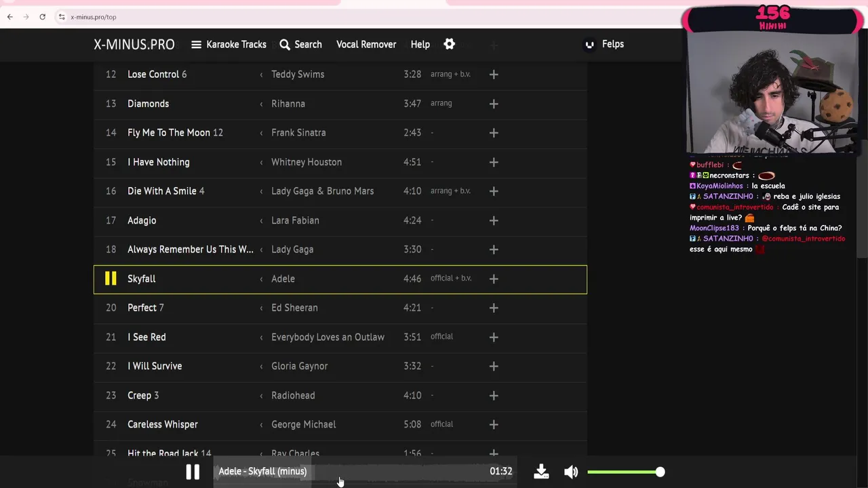Image resolution: width=868 pixels, height=488 pixels.
Task: Click the 01:32 time display in player
Action: coord(501,472)
